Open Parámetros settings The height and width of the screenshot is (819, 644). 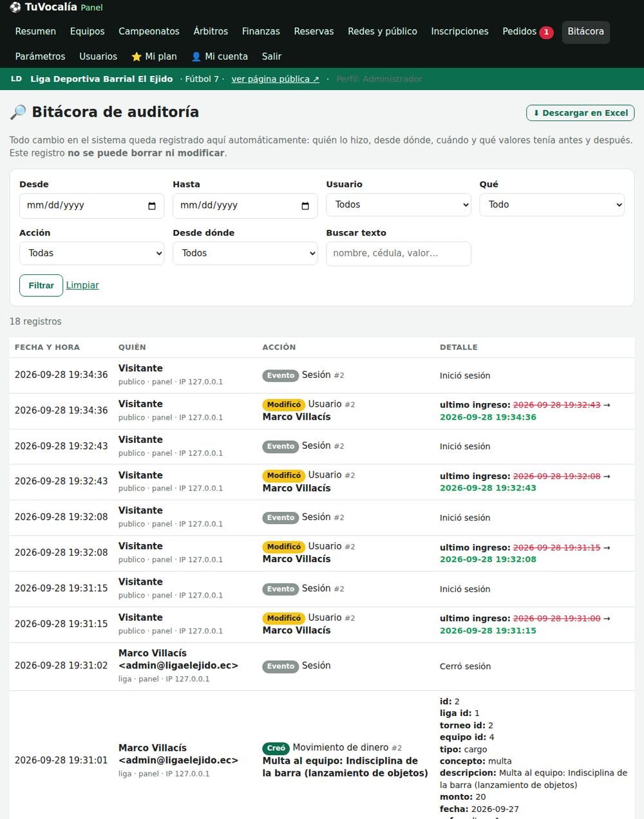click(x=40, y=57)
